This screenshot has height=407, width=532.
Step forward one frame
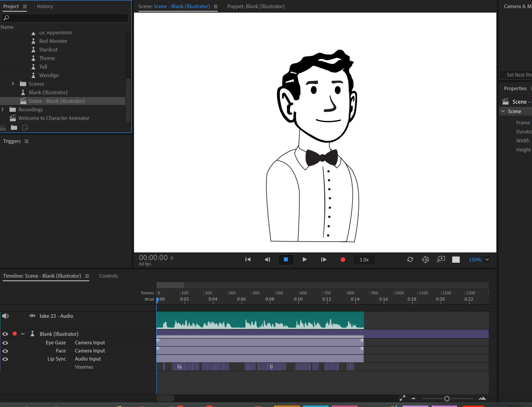(x=324, y=259)
